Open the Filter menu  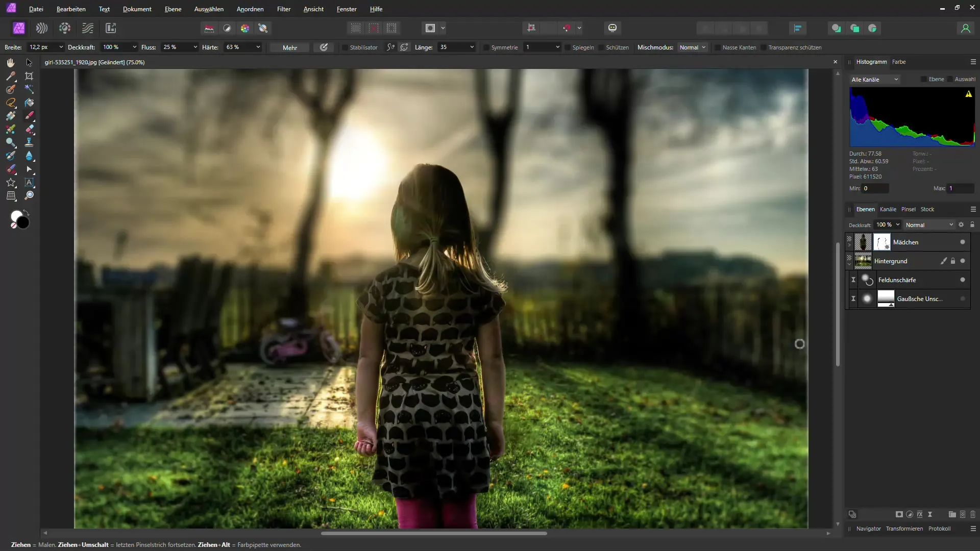click(x=284, y=9)
